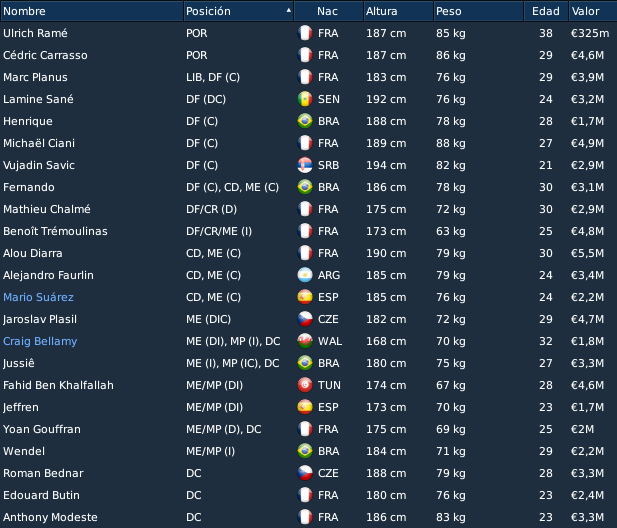Screen dimensions: 617x528
Task: Click Wales flag icon for Craig Bellamy
Action: [x=305, y=341]
